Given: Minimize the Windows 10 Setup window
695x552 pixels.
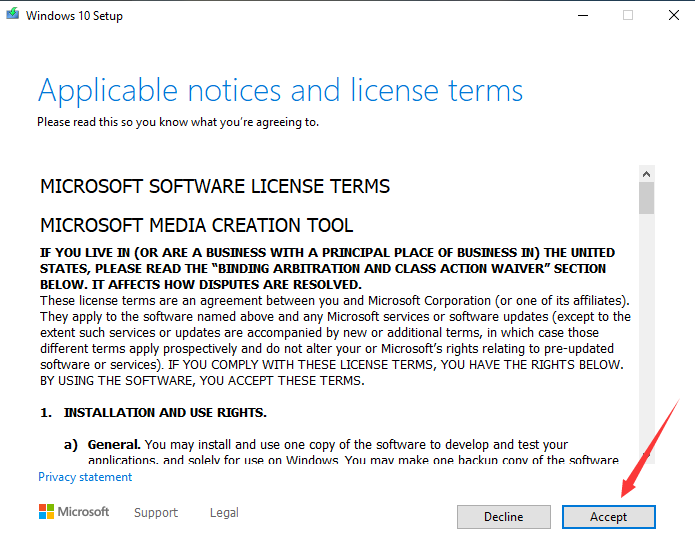Looking at the screenshot, I should tap(581, 16).
